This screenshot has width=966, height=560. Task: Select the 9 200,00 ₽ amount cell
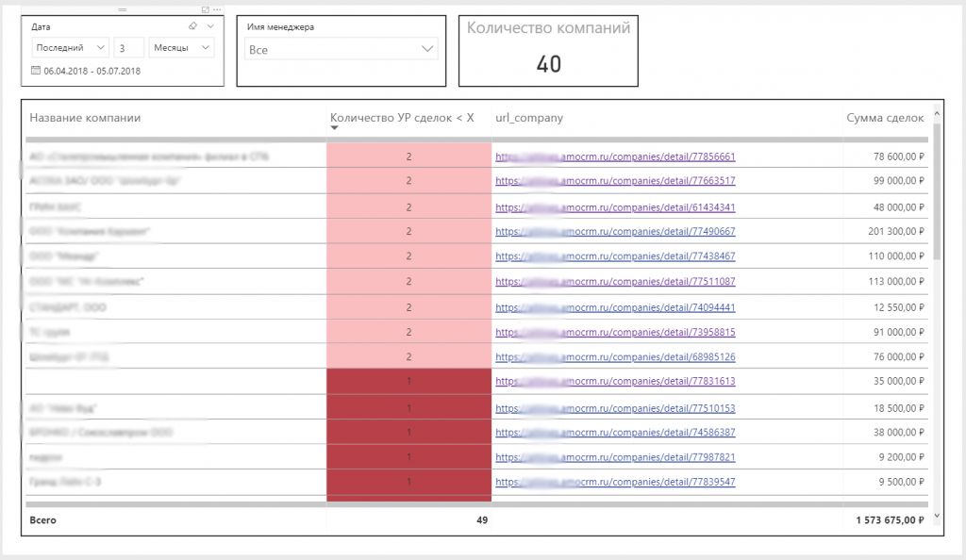click(x=901, y=457)
